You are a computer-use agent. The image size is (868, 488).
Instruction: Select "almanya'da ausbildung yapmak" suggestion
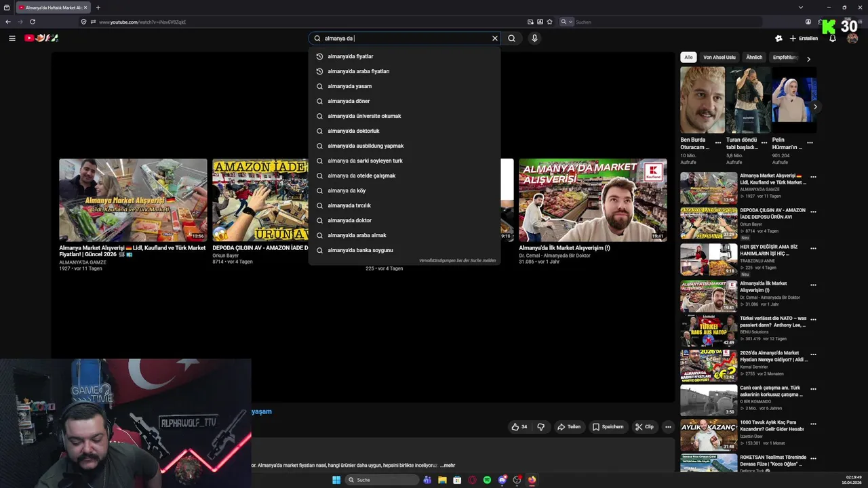405,146
